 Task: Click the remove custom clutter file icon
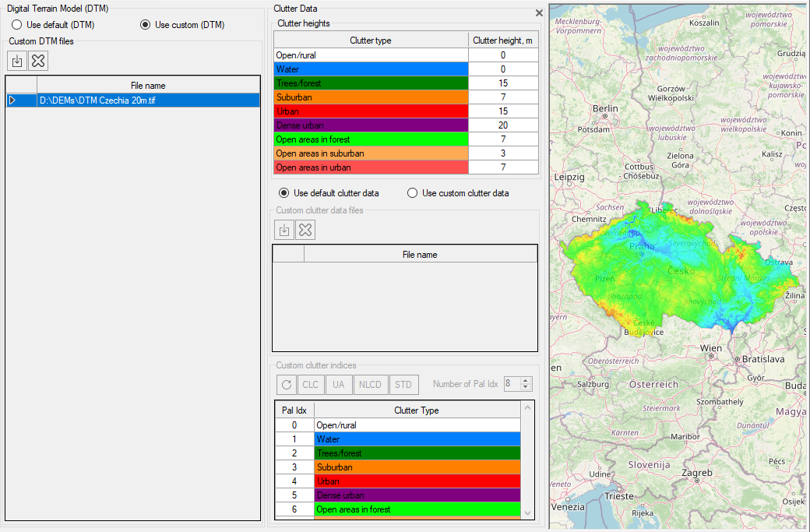tap(305, 230)
